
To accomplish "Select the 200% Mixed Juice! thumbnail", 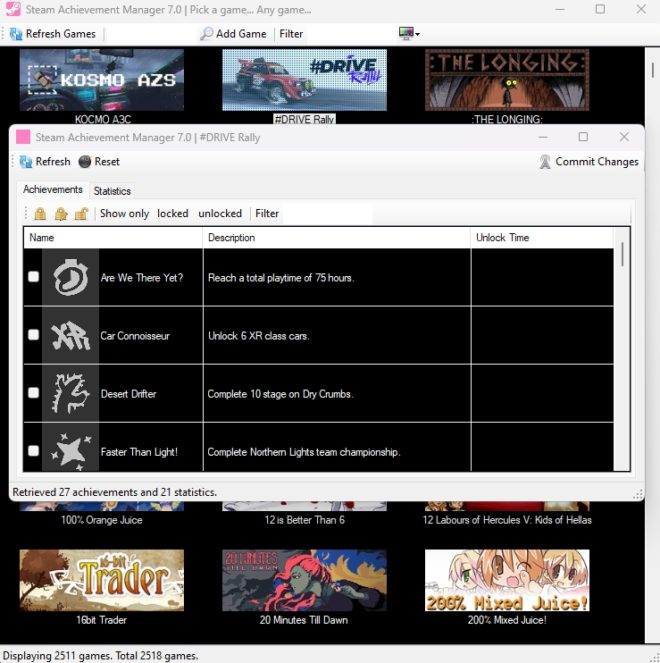I will [507, 580].
